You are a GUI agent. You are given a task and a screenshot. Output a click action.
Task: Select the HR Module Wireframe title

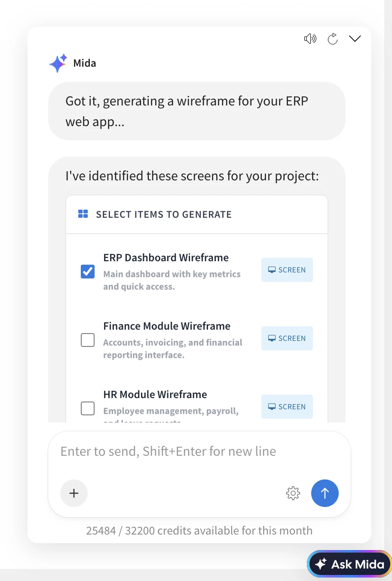pyautogui.click(x=155, y=395)
